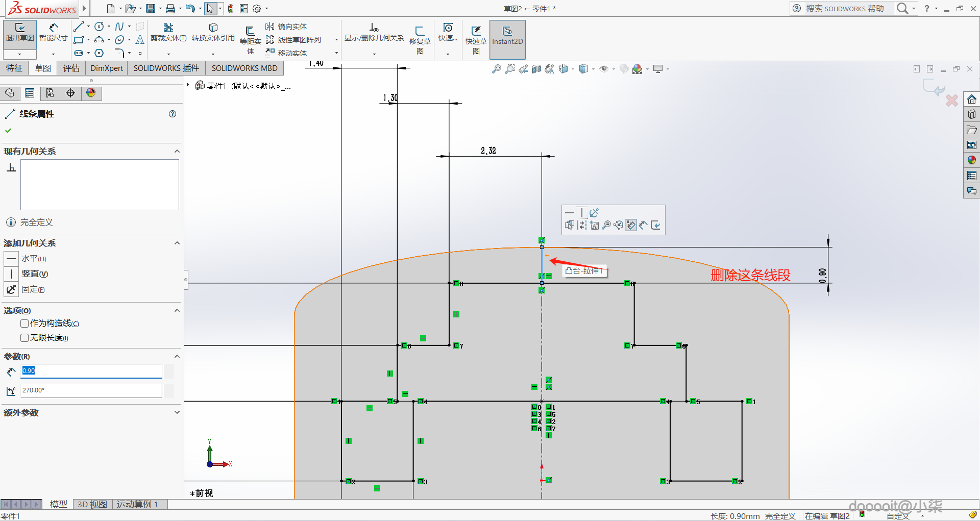
Task: Select the Smart Dimension (智能尺寸) tool
Action: click(53, 32)
